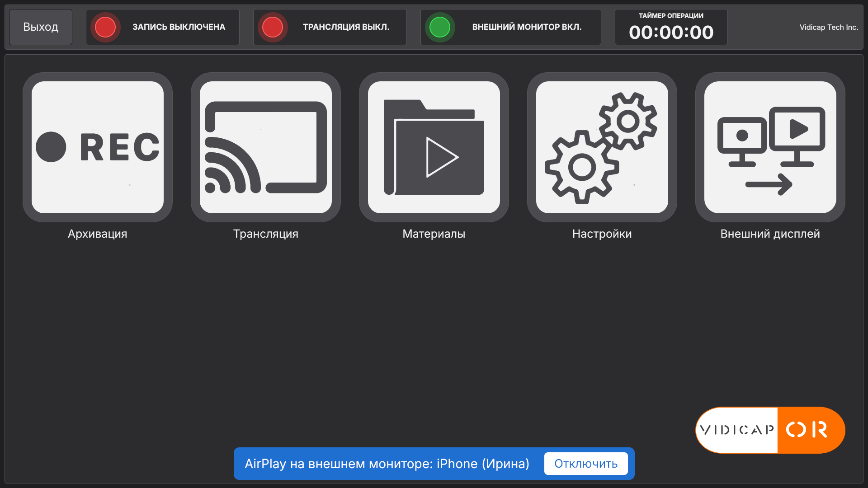Click the AirPlay на внешнем мониторе message
The image size is (868, 488).
(387, 464)
